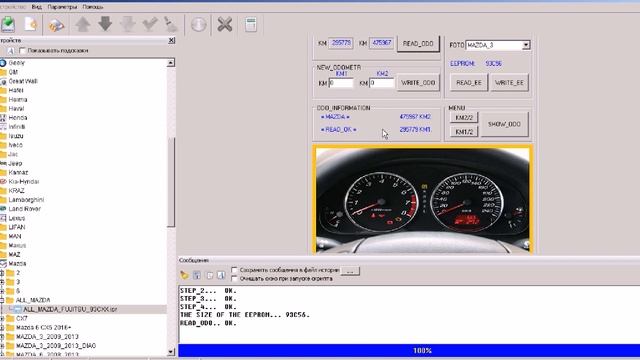Click the read-only KM field showing 475967
This screenshot has width=640, height=360.
(382, 43)
